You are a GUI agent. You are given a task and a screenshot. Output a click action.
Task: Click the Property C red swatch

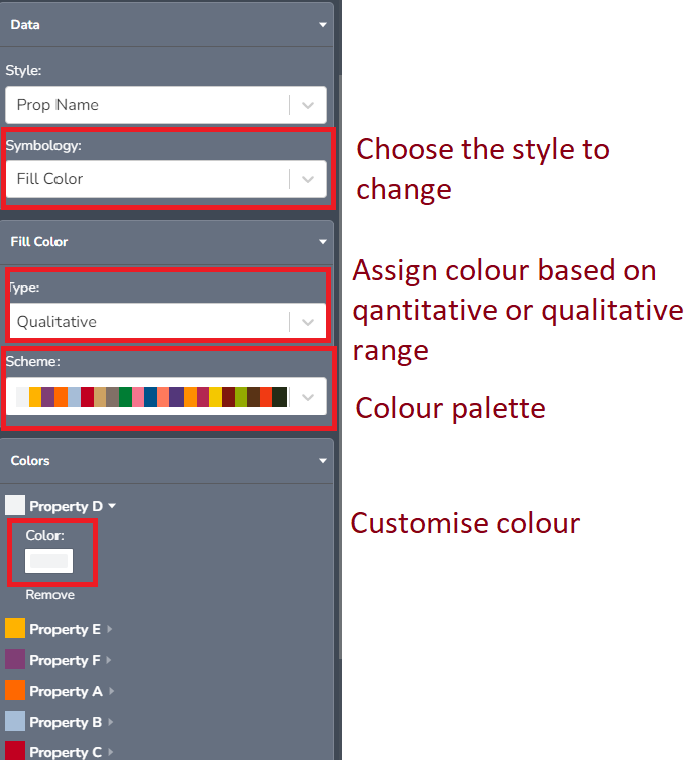coord(15,750)
